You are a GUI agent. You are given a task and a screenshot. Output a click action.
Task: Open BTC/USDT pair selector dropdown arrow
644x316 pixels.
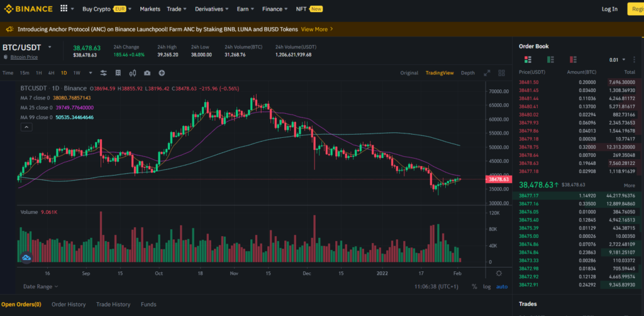(50, 47)
